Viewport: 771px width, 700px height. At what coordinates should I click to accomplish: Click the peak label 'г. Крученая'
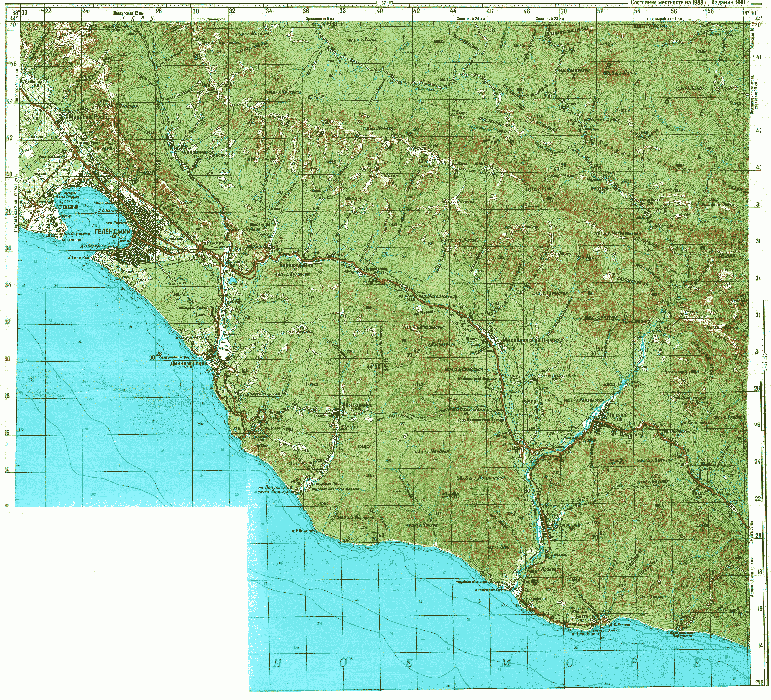[290, 92]
